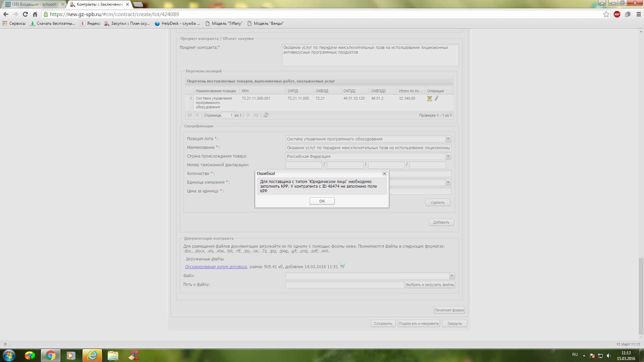This screenshot has width=644, height=362.
Task: Open Закупки :: План осу... bookmark
Action: tap(127, 23)
